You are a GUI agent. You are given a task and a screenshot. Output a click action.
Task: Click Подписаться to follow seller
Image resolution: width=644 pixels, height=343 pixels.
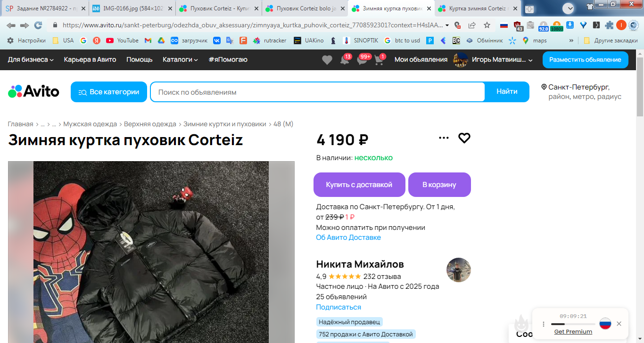339,307
